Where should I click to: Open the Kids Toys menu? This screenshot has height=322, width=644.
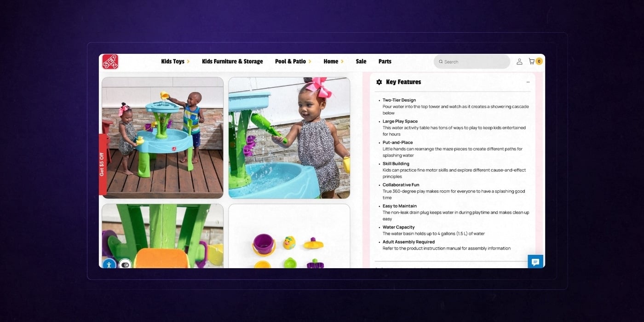point(172,61)
